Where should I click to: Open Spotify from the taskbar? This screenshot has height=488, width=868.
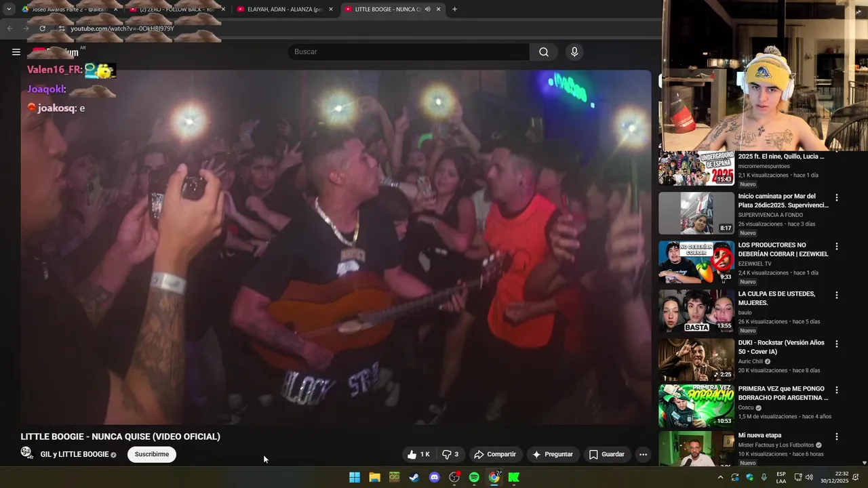pos(474,477)
